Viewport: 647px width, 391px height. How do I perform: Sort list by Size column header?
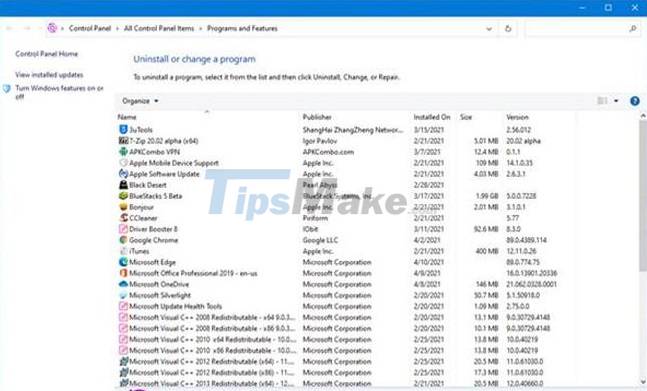[466, 117]
